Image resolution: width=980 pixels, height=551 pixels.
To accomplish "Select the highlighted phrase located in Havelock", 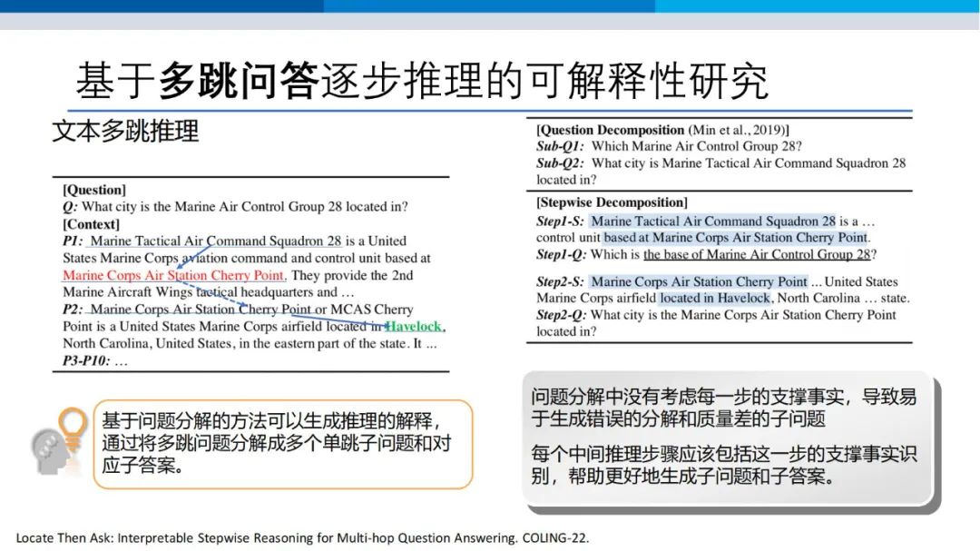I will coord(716,299).
